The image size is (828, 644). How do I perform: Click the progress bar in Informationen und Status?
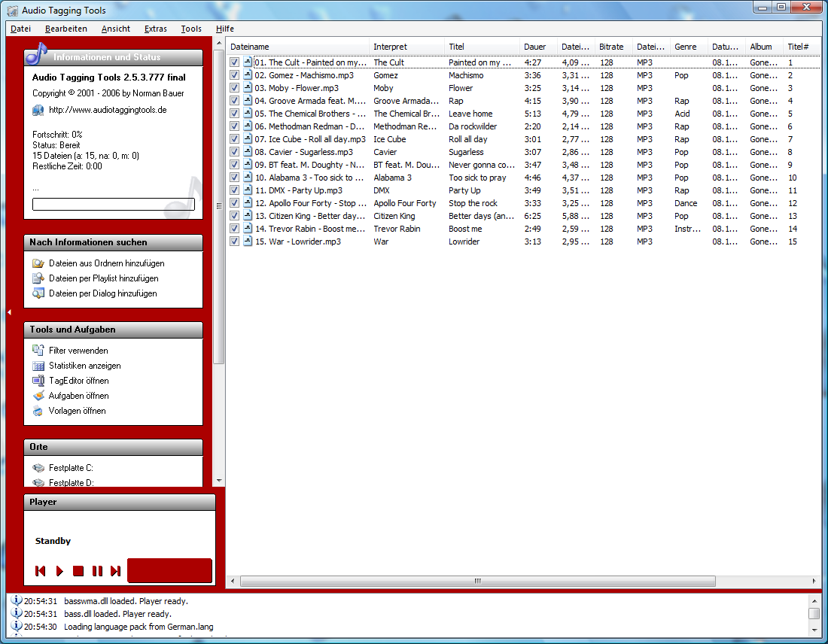point(114,205)
